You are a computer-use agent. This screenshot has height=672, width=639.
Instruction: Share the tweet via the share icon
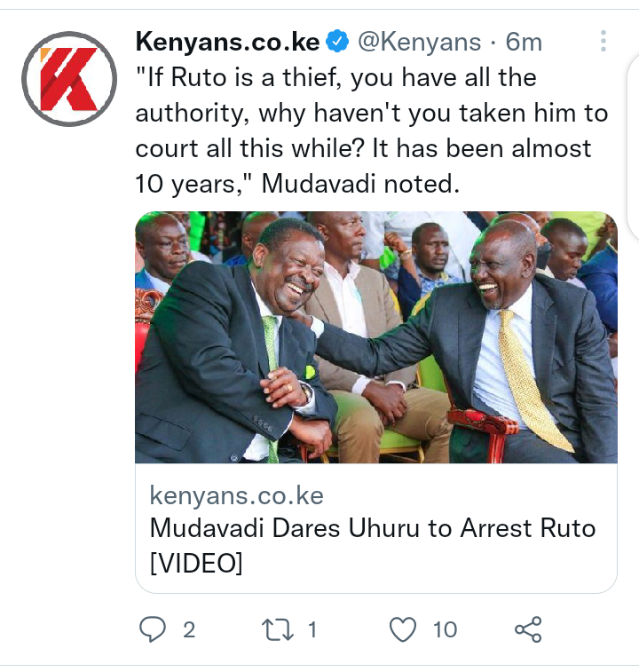pos(528,629)
